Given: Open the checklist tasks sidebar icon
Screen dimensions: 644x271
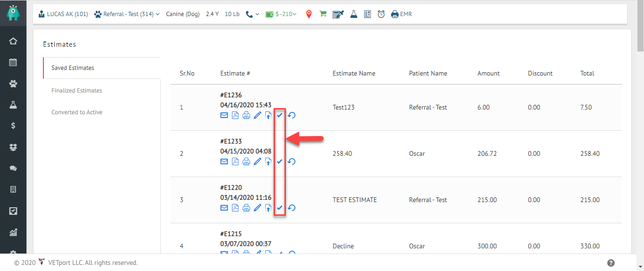Looking at the screenshot, I should pyautogui.click(x=13, y=211).
